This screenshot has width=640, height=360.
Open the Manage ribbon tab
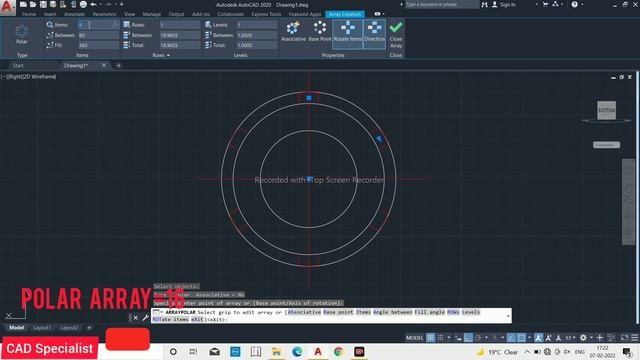152,14
